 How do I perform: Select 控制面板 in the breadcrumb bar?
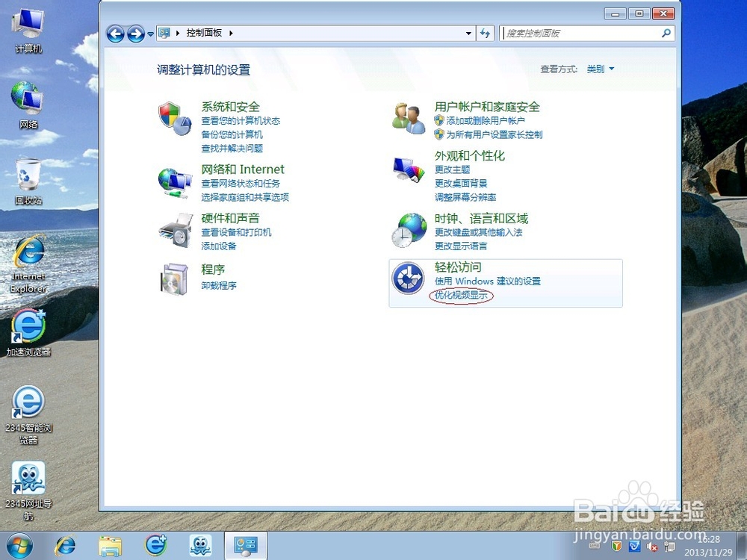pos(204,33)
